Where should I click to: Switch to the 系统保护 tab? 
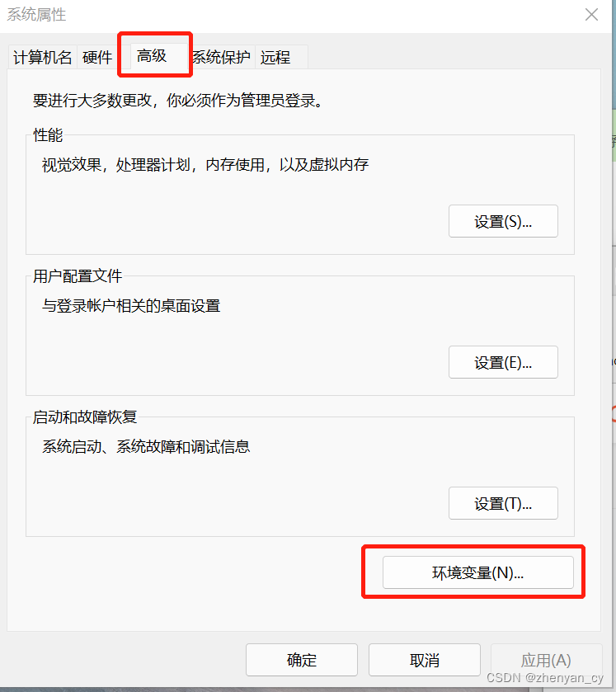(222, 58)
